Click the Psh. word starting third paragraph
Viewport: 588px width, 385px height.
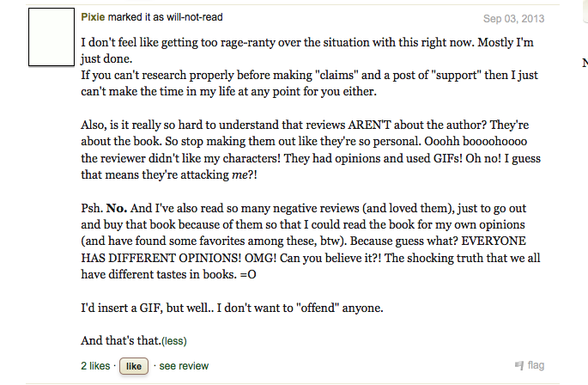coord(92,208)
